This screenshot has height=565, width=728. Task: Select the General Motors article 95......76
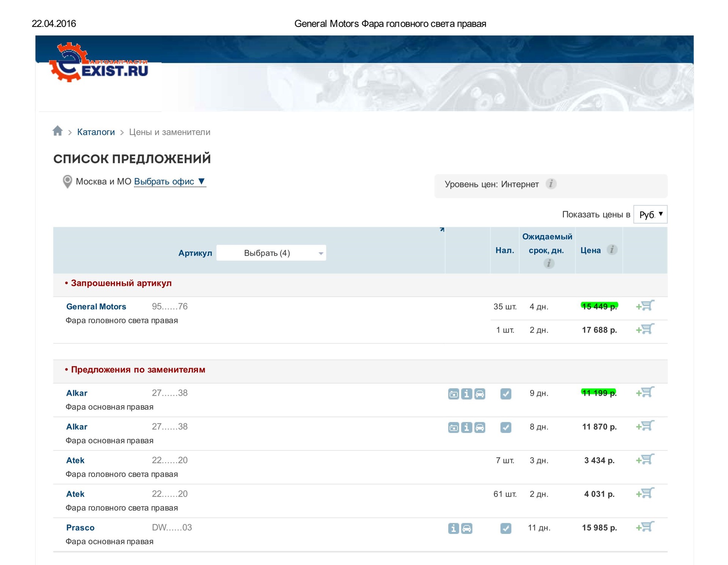[169, 307]
